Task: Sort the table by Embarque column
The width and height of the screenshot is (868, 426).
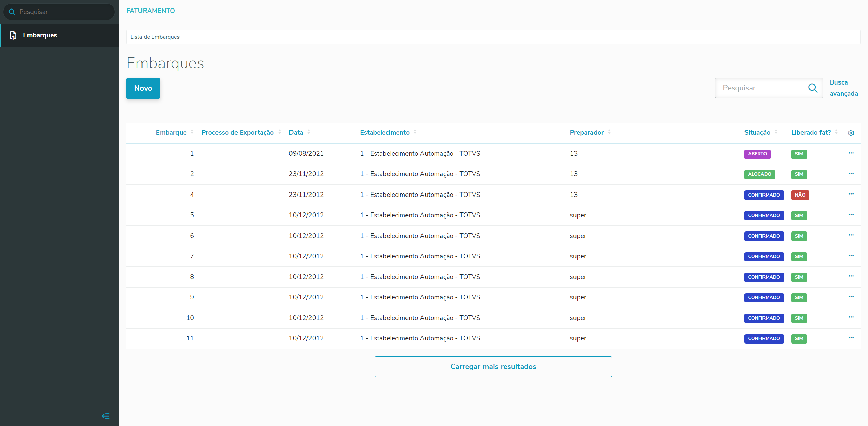Action: coord(171,132)
